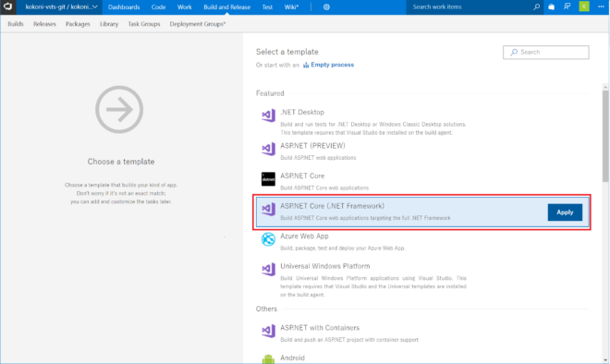This screenshot has height=364, width=610.
Task: Click the Android robot icon
Action: click(268, 359)
